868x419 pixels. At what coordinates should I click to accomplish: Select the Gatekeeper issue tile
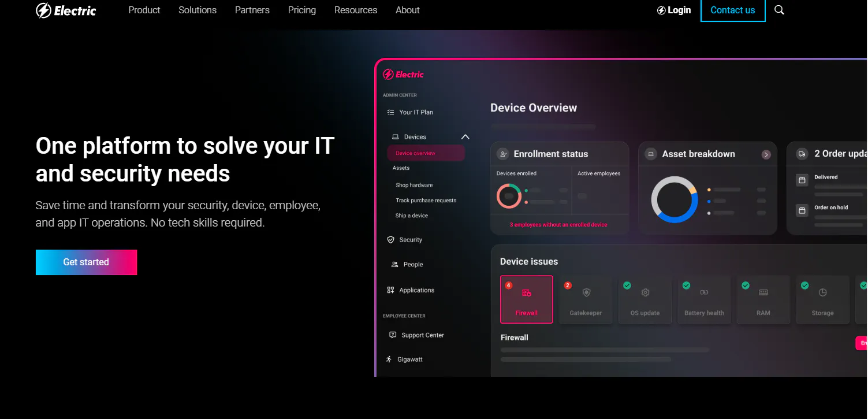[x=586, y=299]
